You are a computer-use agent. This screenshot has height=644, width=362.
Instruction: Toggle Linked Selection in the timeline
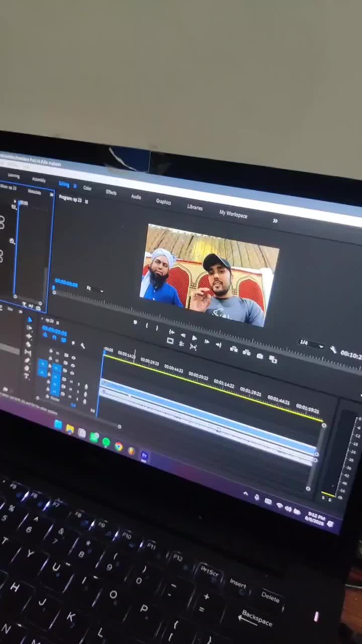coord(63,340)
